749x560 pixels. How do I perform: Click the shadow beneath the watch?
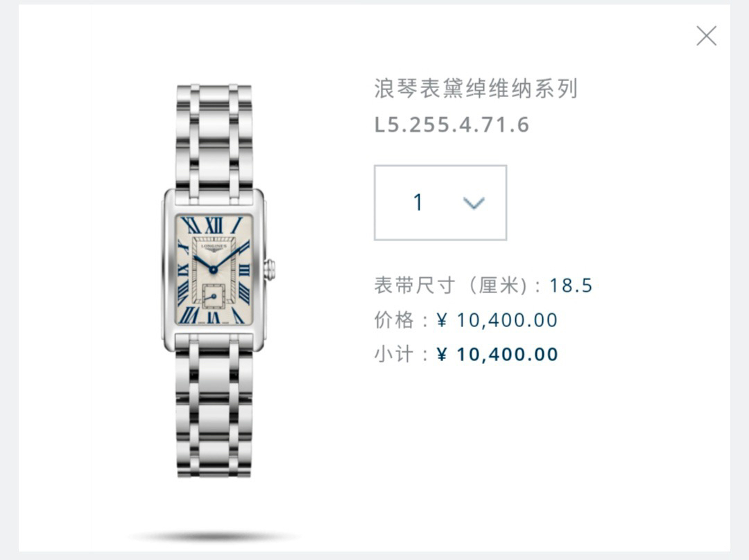click(214, 536)
